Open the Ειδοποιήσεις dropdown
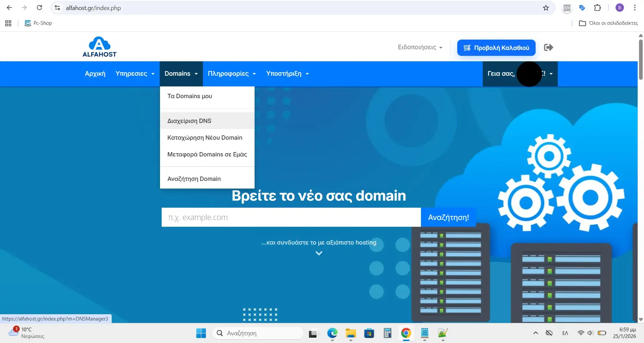The image size is (644, 343). (420, 47)
